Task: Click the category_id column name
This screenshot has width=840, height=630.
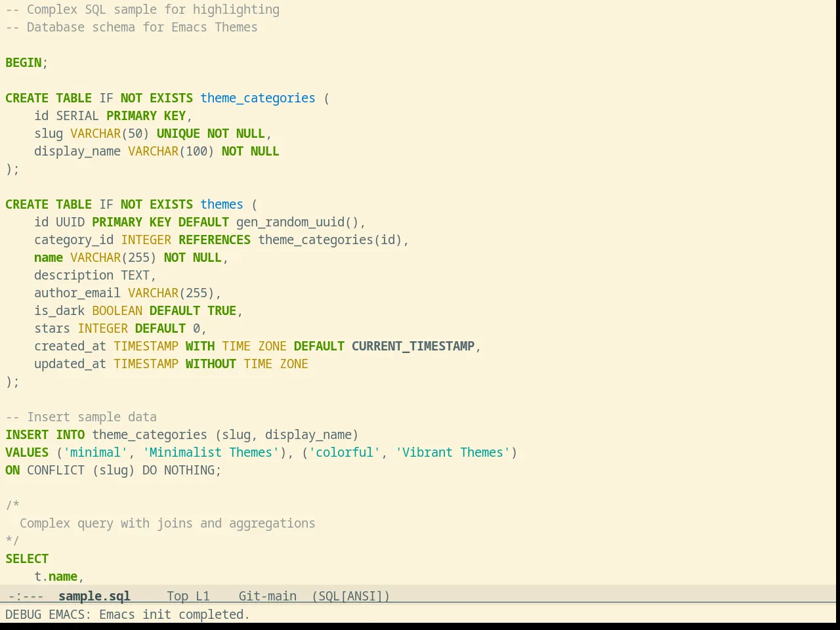Action: coord(73,240)
